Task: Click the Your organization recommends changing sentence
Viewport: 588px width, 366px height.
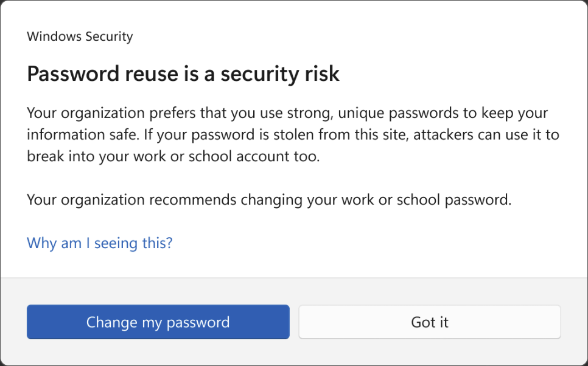Action: point(269,199)
